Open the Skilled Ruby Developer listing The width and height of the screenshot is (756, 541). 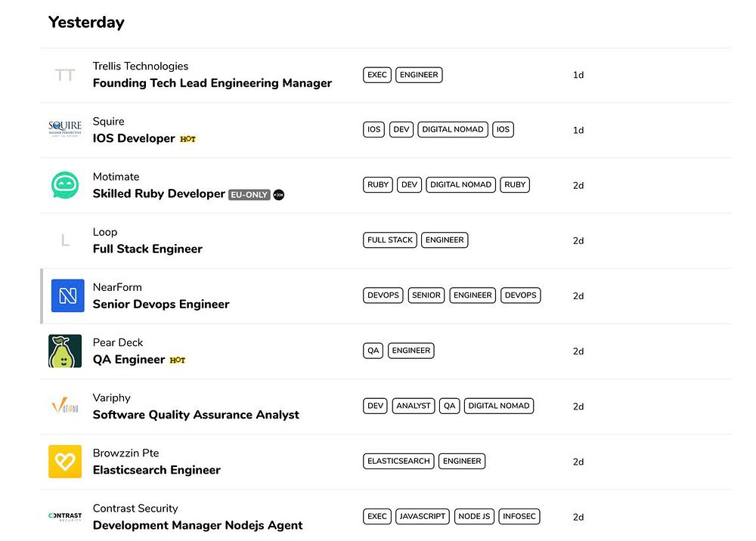click(159, 193)
